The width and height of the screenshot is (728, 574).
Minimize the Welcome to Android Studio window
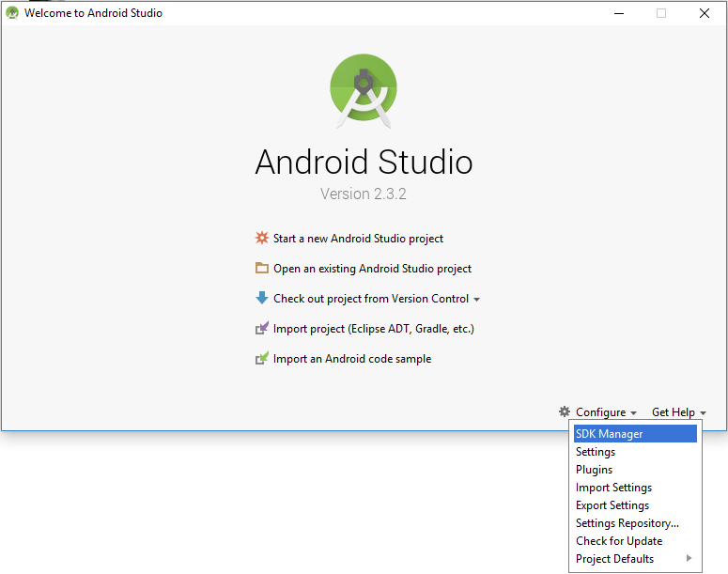point(619,13)
